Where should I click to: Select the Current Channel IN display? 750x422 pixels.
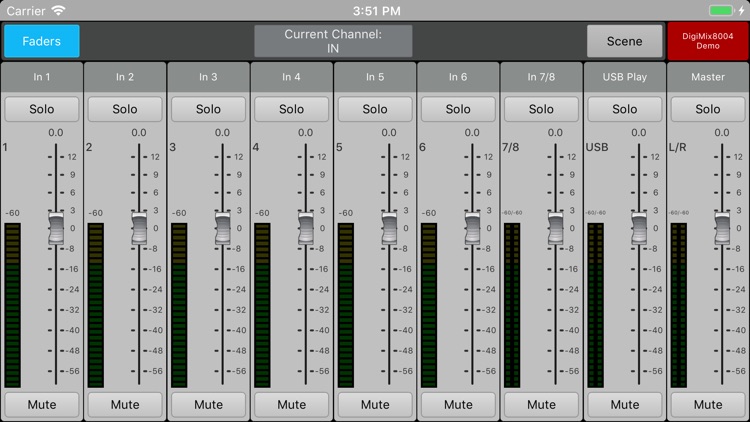click(x=333, y=41)
